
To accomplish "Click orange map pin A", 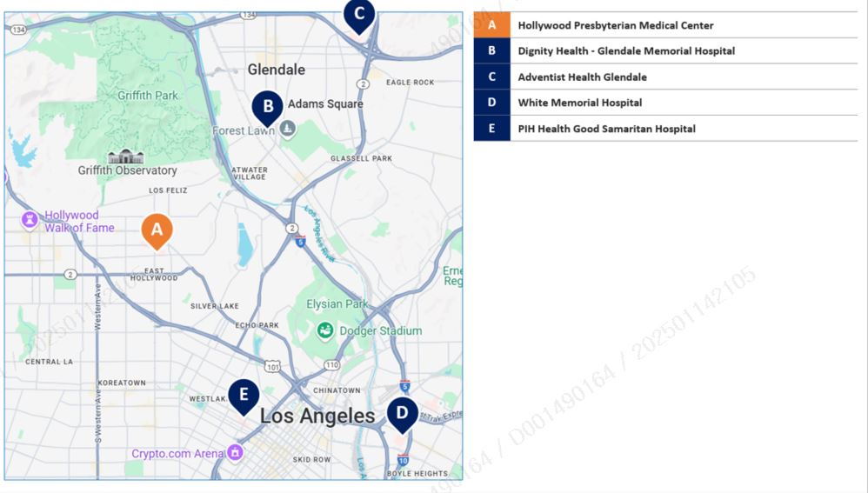I will coord(157,230).
